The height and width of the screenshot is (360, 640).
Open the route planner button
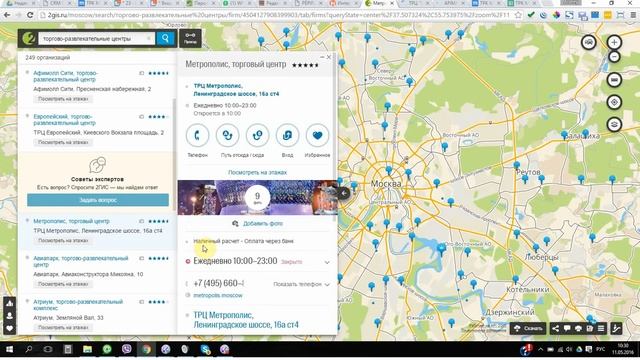[190, 38]
